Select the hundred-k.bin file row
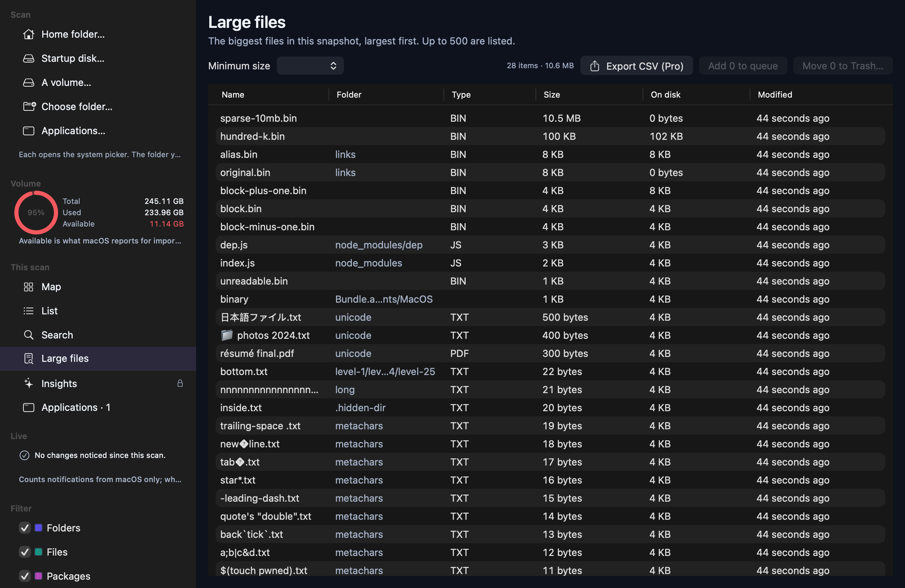 tap(550, 136)
